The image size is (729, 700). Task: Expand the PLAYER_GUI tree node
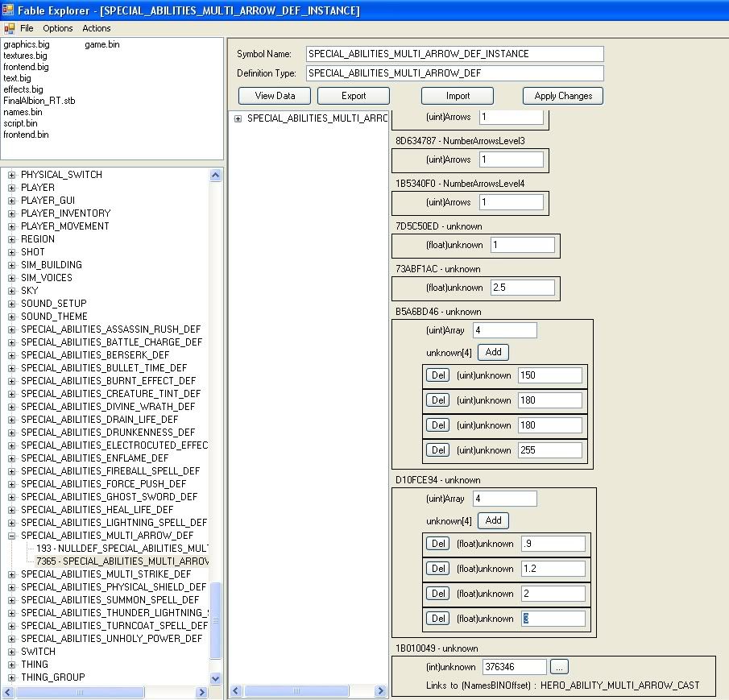11,201
